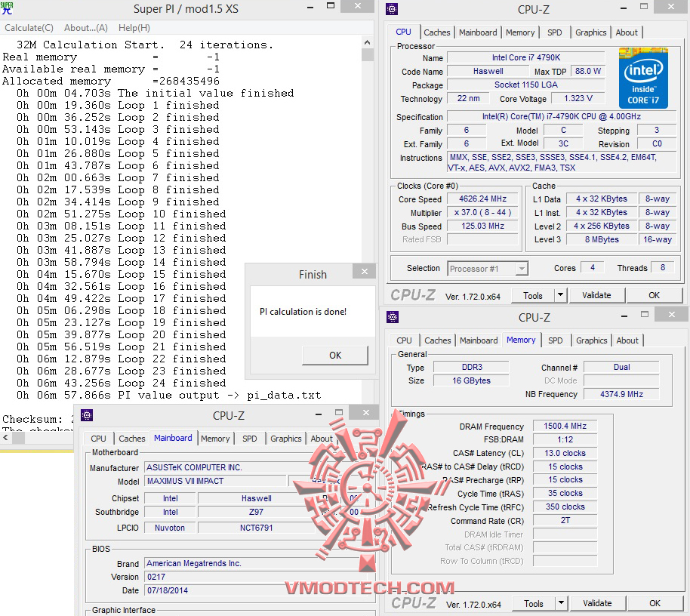
Task: Click the Super PI vertical scrollbar up arrow
Action: click(368, 43)
